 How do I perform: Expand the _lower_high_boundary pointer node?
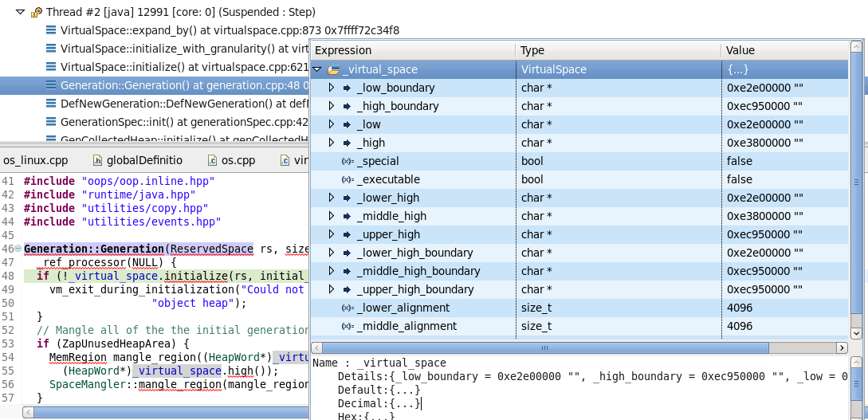point(332,253)
